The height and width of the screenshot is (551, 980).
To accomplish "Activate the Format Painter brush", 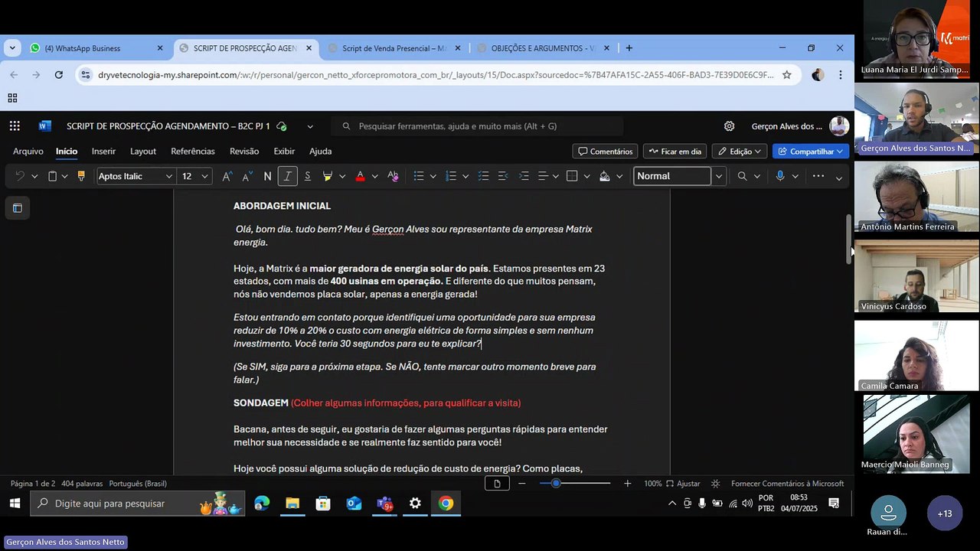I will pos(81,176).
